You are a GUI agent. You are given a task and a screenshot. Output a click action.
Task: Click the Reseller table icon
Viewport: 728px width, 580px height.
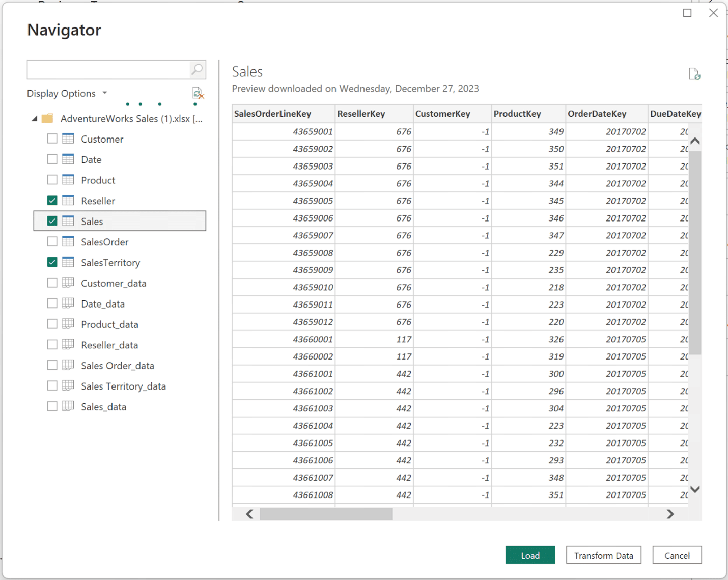68,200
